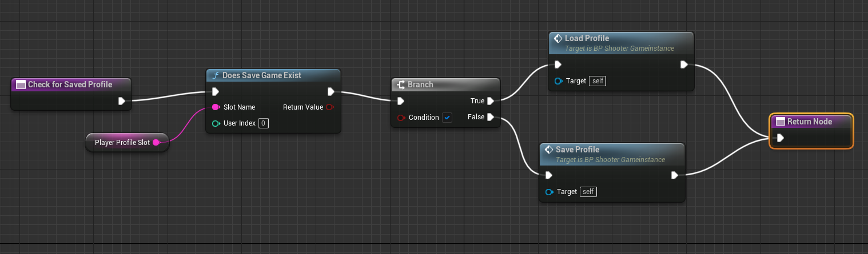This screenshot has height=254, width=868.
Task: Click the User Index input pin
Action: coord(216,123)
